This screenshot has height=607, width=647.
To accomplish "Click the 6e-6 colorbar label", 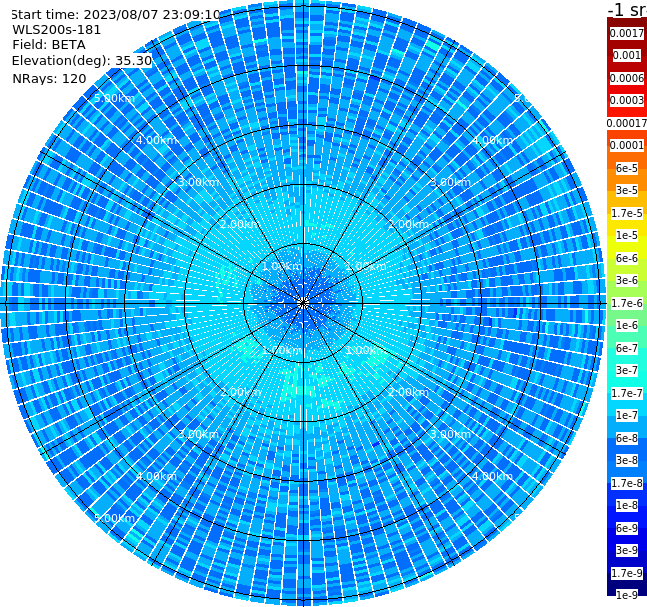I will [x=626, y=258].
